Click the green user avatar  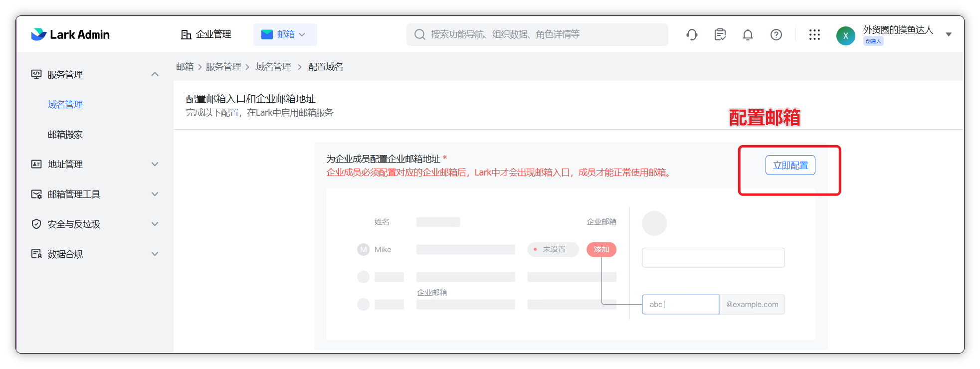pos(845,35)
